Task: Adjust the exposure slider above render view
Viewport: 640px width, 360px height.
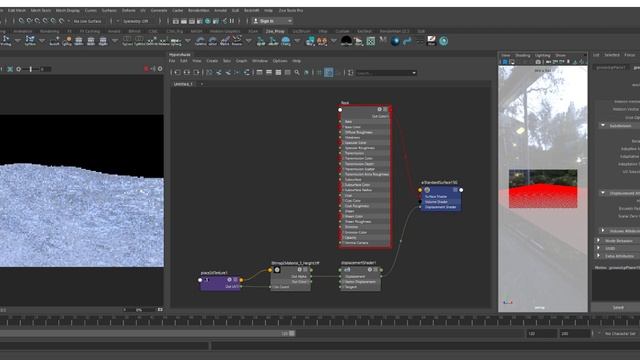Action: tap(31, 69)
